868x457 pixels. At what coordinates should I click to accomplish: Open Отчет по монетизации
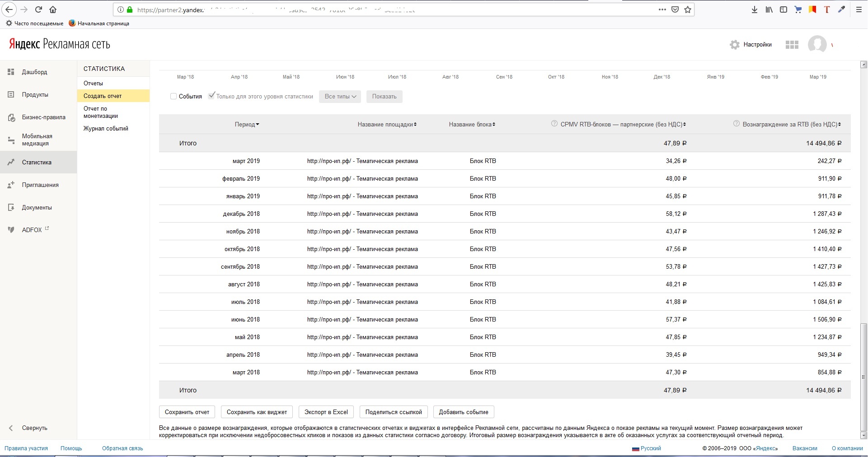coord(100,112)
